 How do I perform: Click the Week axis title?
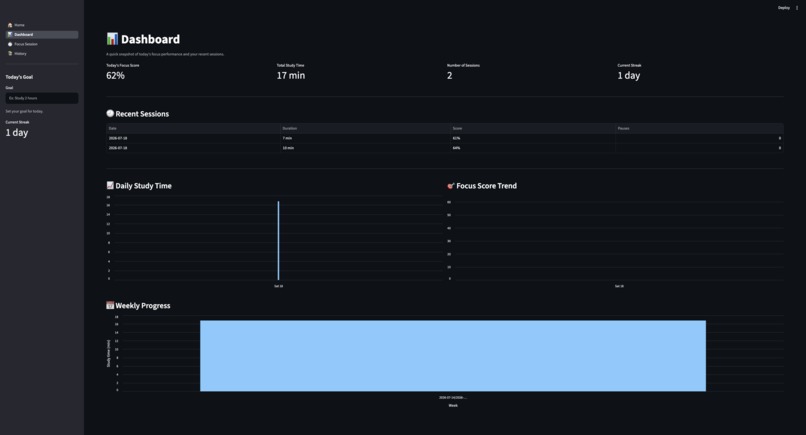coord(453,405)
